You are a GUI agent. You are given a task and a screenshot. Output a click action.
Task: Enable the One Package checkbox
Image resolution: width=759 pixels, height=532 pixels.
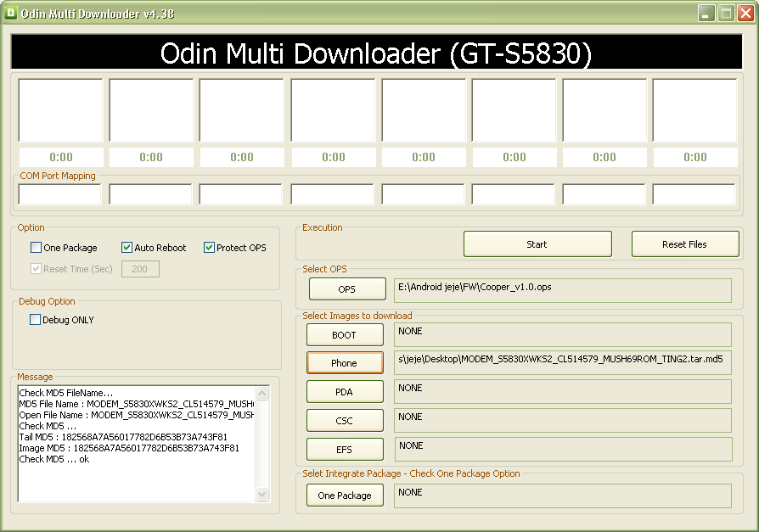pyautogui.click(x=36, y=248)
